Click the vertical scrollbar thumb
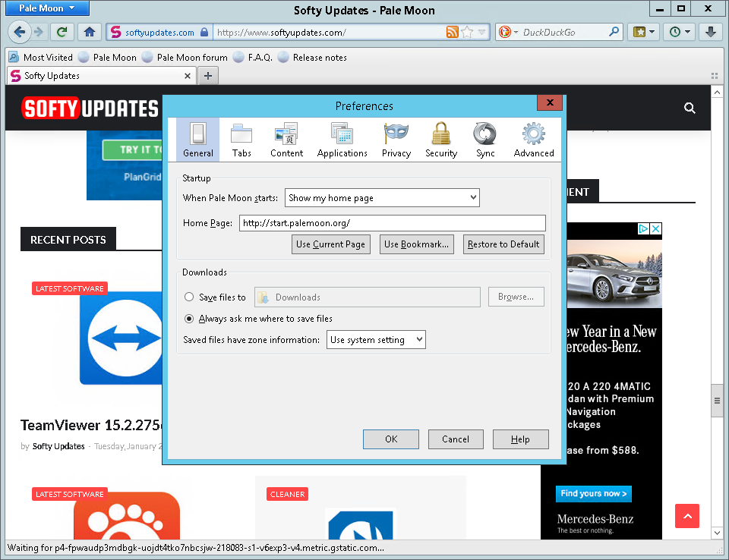729x560 pixels. pyautogui.click(x=717, y=401)
